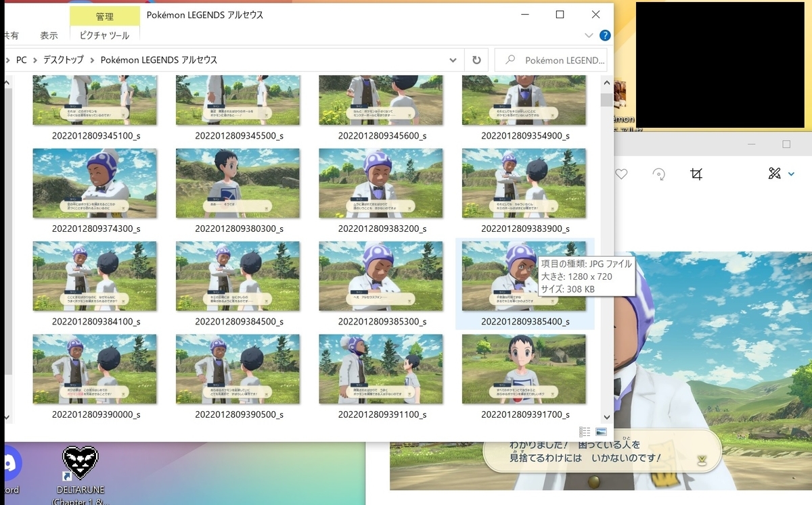Maximize the Photos window
The width and height of the screenshot is (812, 505).
[x=786, y=145]
